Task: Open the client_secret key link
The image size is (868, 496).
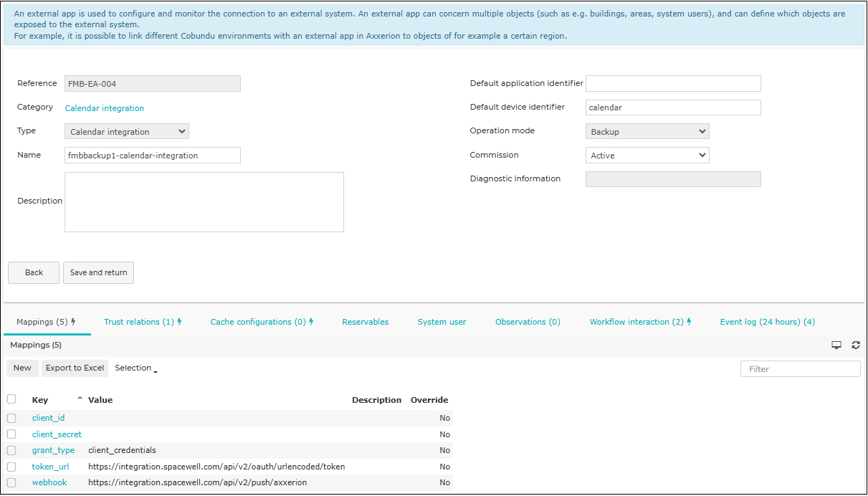Action: [57, 434]
